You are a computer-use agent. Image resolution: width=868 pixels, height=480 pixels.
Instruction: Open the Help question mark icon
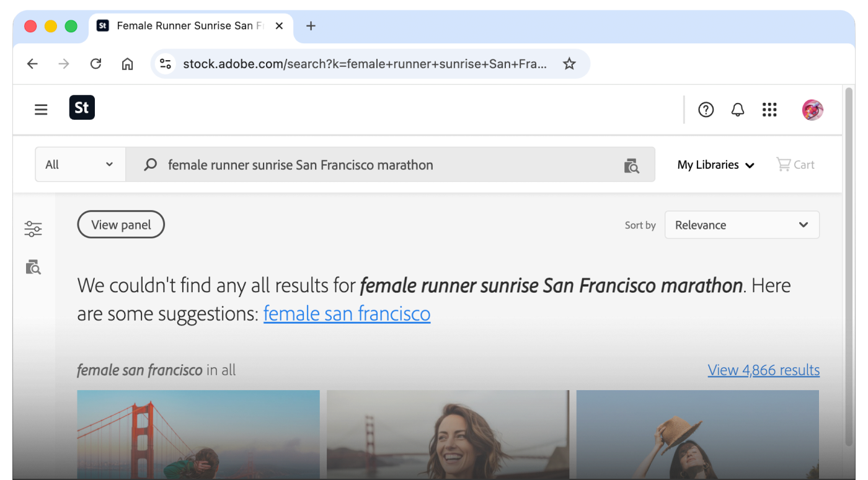pyautogui.click(x=706, y=110)
